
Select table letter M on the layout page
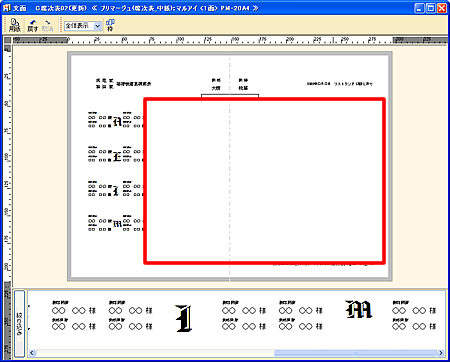117,224
